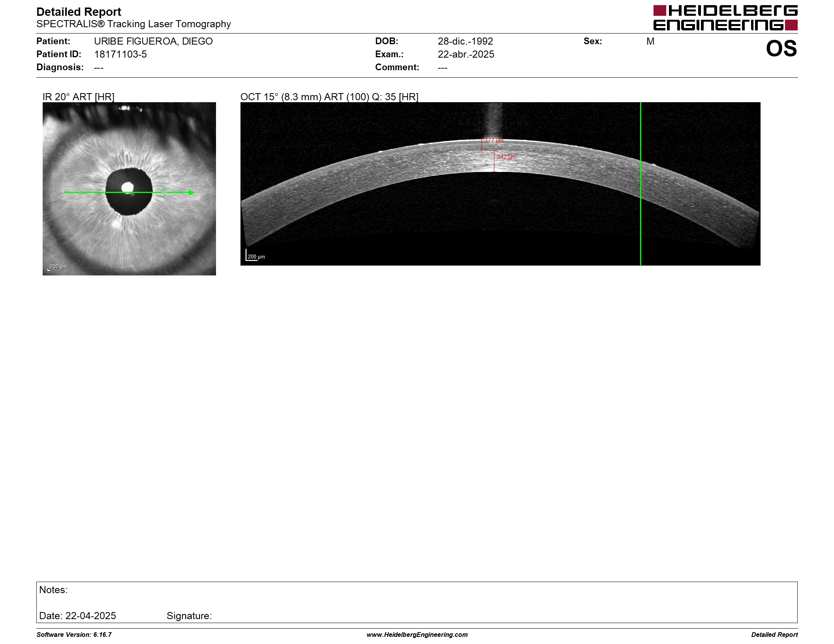Click the Detailed Report title
This screenshot has width=834, height=644.
(79, 12)
